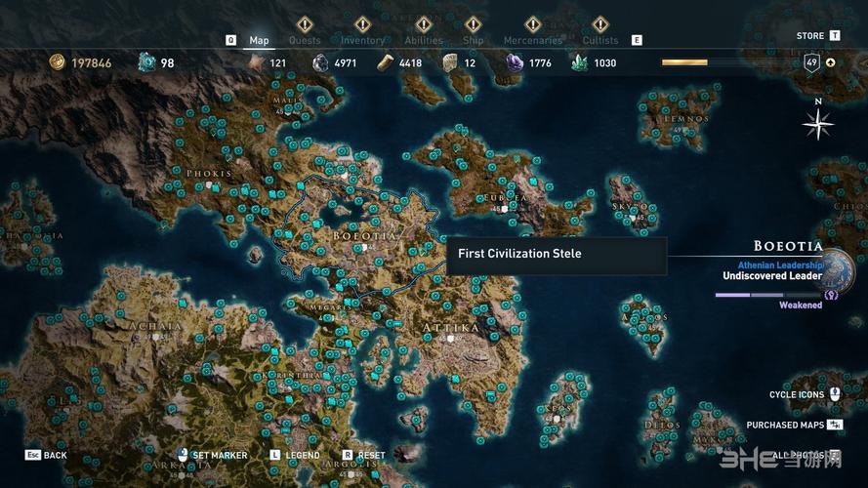Click the Ship exclamation alert icon
Viewport: 868px width, 488px height.
tap(474, 24)
